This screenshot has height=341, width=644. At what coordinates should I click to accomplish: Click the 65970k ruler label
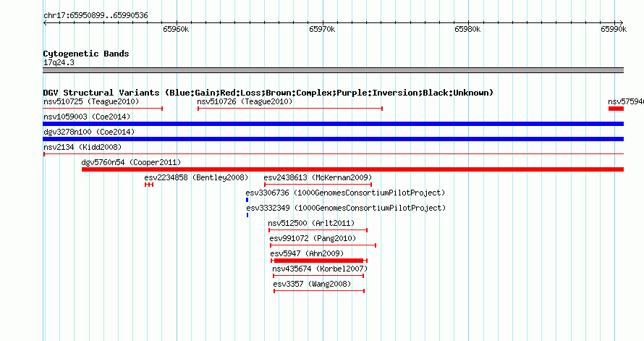click(x=322, y=29)
